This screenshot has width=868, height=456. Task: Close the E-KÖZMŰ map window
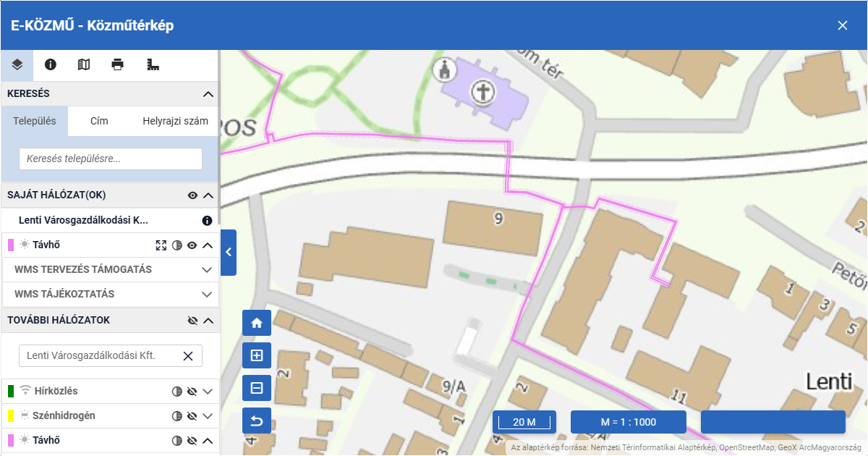click(x=843, y=25)
